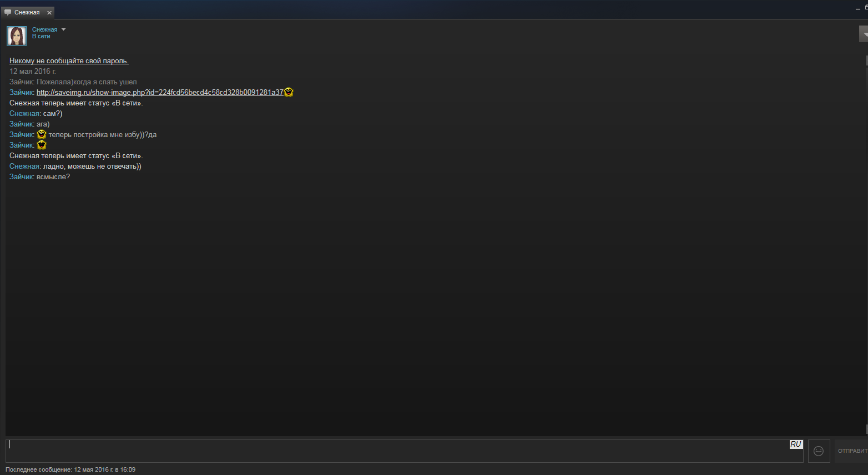Viewport: 868px width, 475px height.
Task: Click the RU language indicator in input box
Action: (x=796, y=444)
